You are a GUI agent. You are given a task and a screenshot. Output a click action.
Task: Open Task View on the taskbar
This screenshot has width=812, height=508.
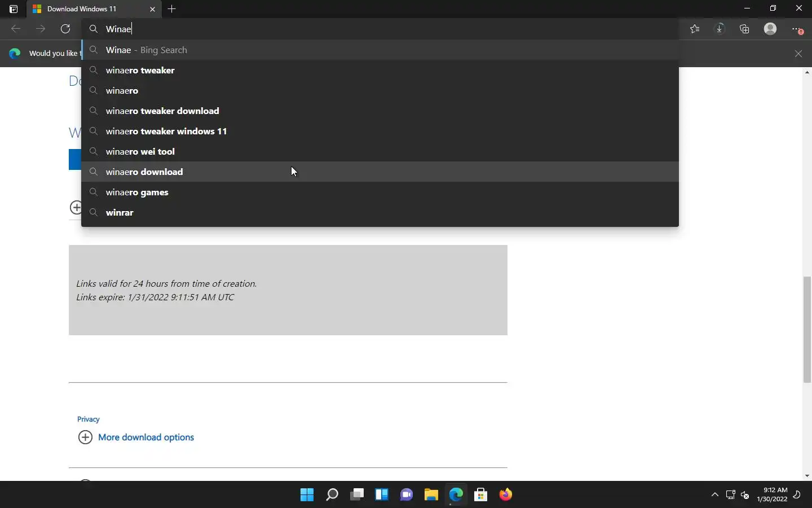[x=357, y=494]
